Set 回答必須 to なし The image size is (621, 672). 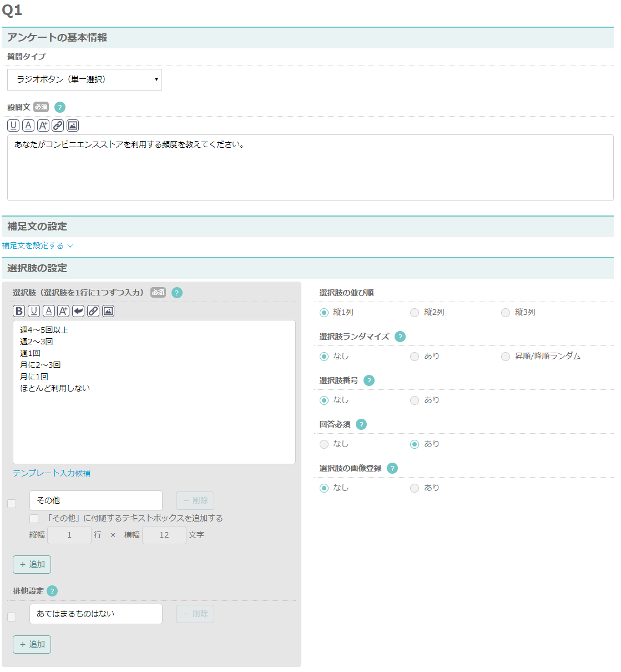click(x=324, y=444)
